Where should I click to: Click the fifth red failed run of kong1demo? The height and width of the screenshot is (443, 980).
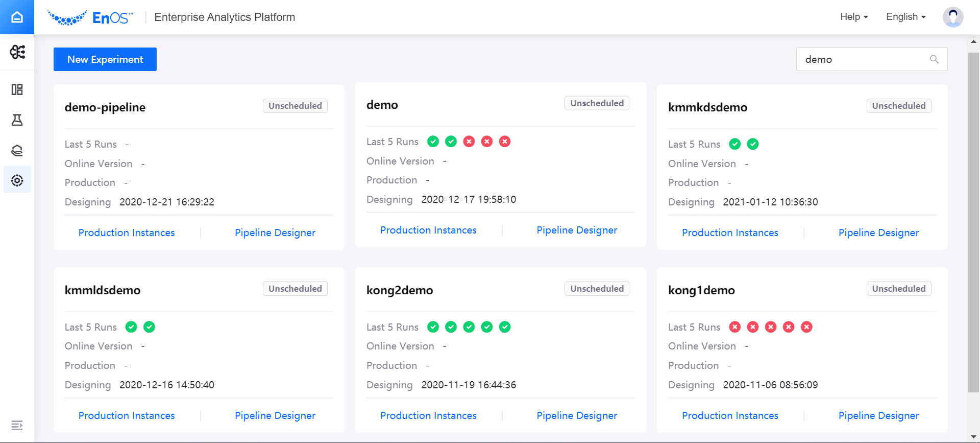806,327
